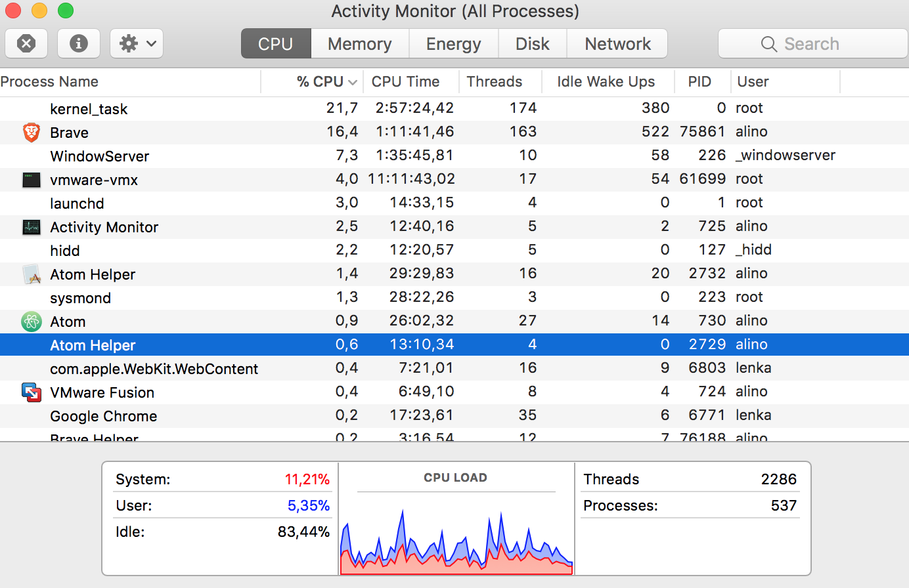Select the kernel_task process row
This screenshot has width=909, height=588.
(x=454, y=108)
